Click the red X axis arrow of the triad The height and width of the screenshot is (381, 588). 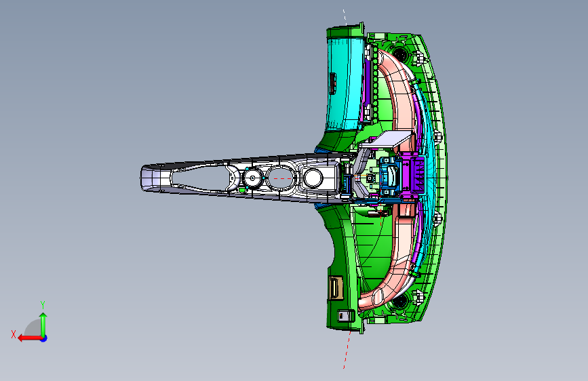[30, 338]
